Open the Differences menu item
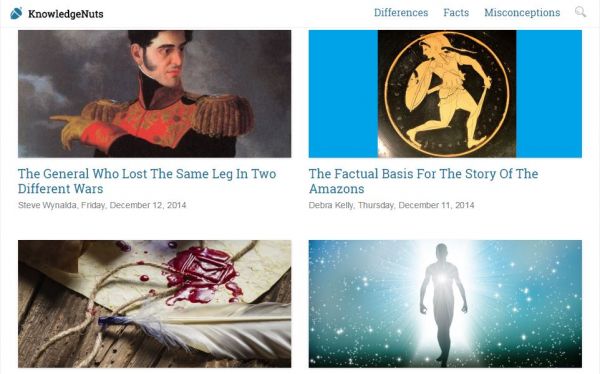The image size is (600, 374). coord(401,13)
